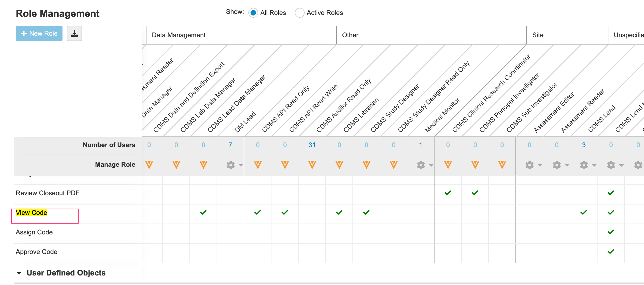Open gear menu for Medical Monitor role
This screenshot has height=285, width=644.
tap(421, 165)
